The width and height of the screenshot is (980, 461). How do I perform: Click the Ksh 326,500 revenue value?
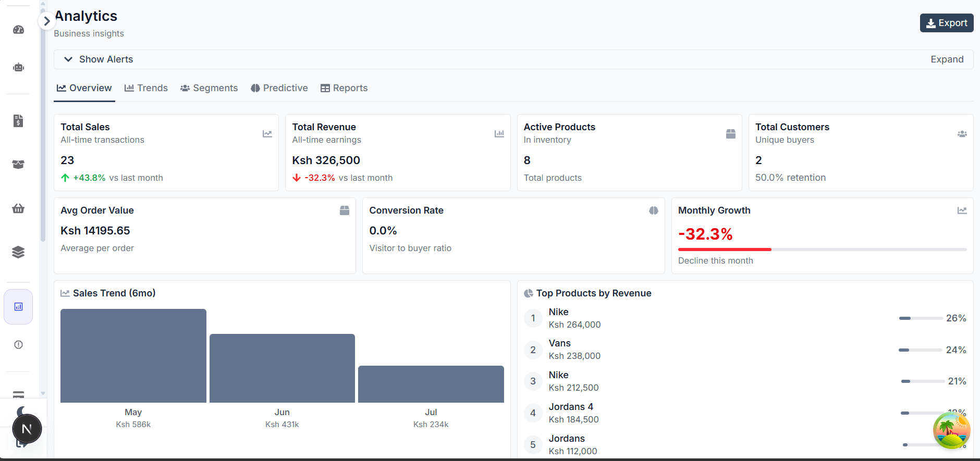(326, 160)
